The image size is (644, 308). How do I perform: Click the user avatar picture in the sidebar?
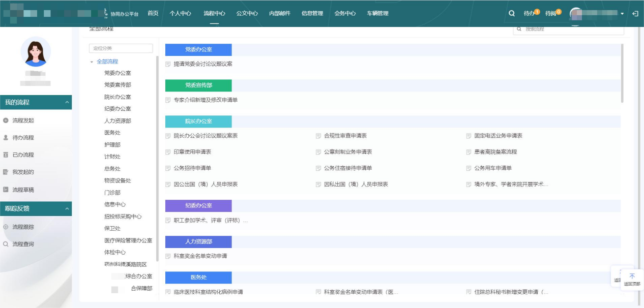[x=36, y=52]
